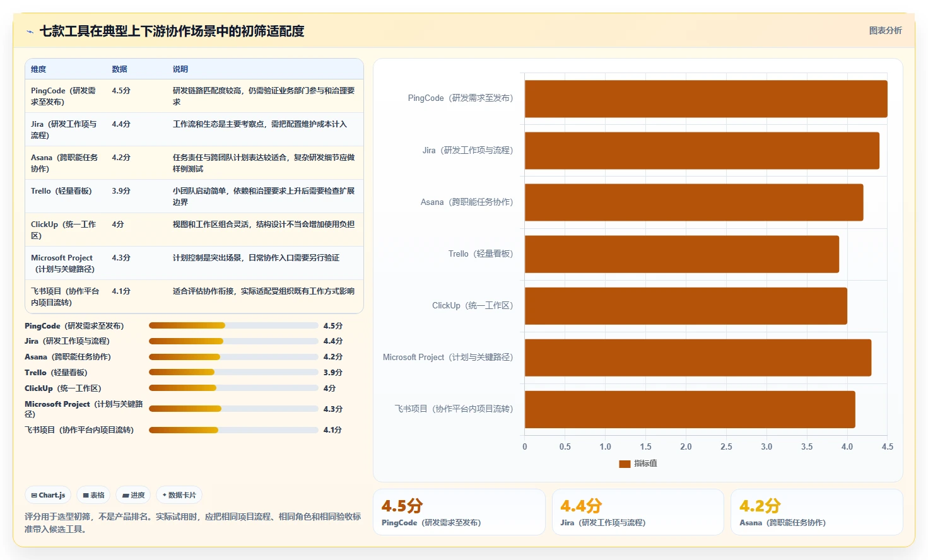Open the 4.4分 Jira summary card

(x=638, y=512)
